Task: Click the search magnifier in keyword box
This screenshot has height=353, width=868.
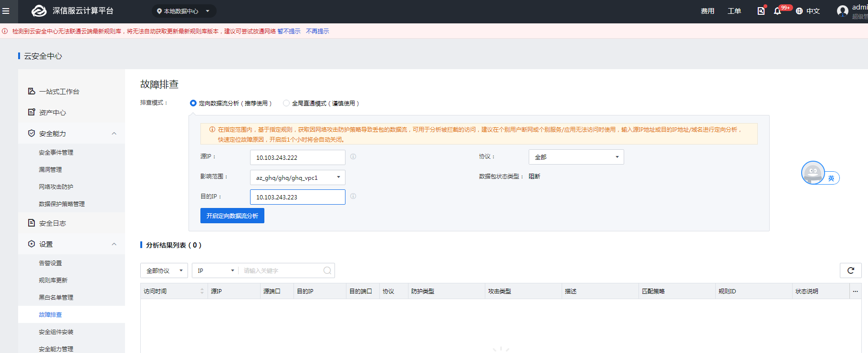Action: click(327, 270)
